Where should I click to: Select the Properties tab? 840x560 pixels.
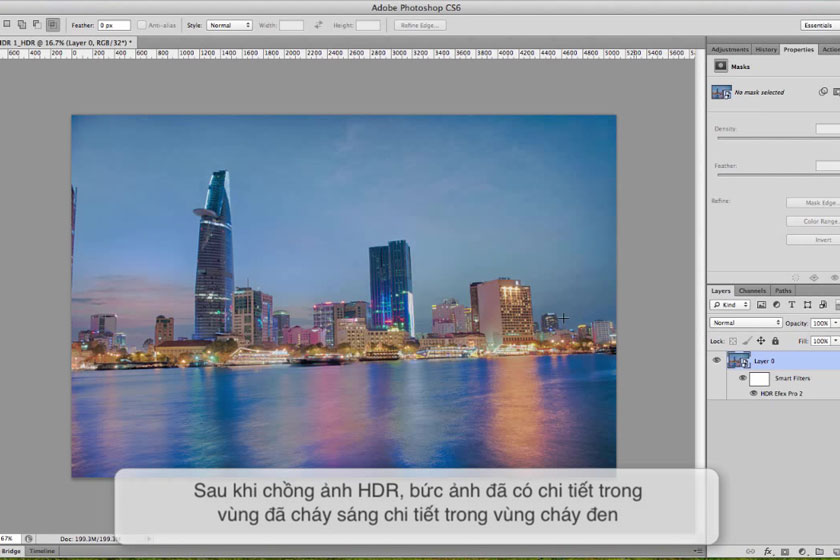click(798, 49)
